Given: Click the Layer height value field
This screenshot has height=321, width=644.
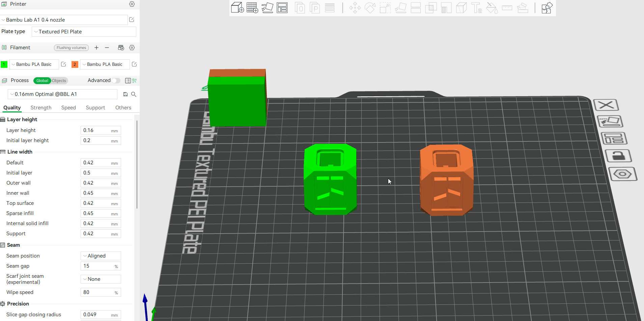Looking at the screenshot, I should pyautogui.click(x=101, y=130).
